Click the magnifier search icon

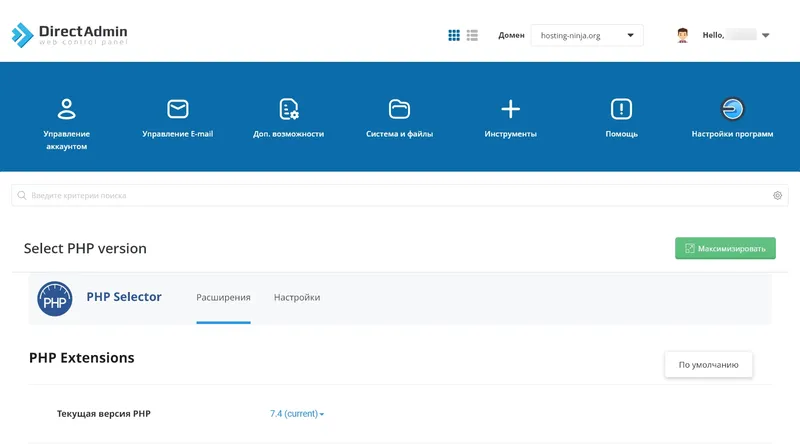[x=21, y=195]
